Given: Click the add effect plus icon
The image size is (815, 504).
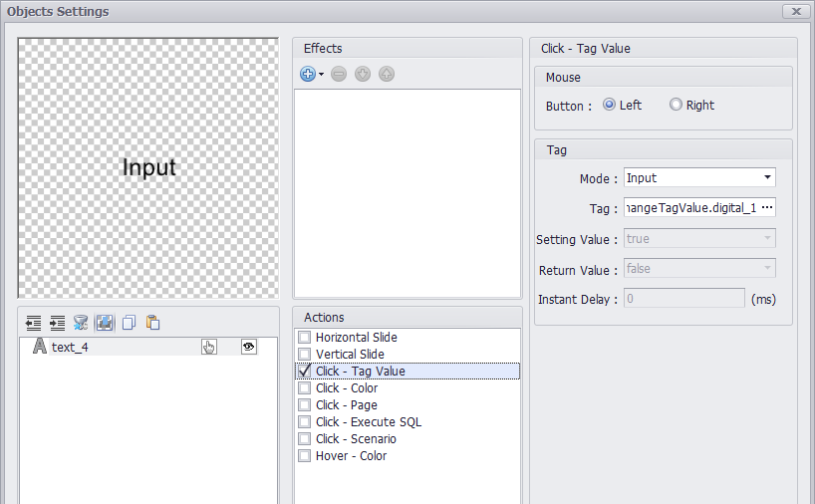Looking at the screenshot, I should [308, 75].
